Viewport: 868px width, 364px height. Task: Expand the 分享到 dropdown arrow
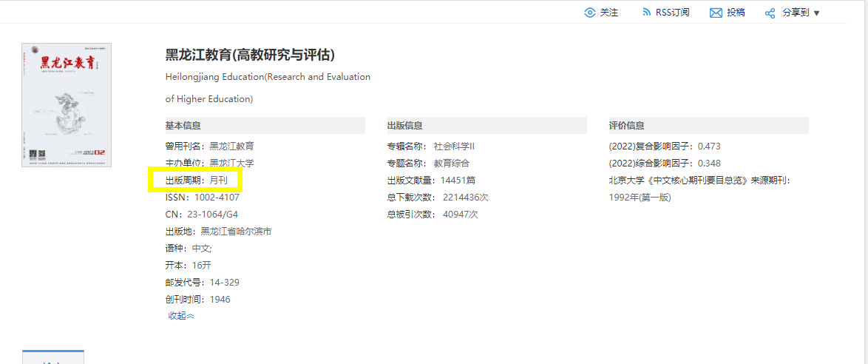point(816,13)
